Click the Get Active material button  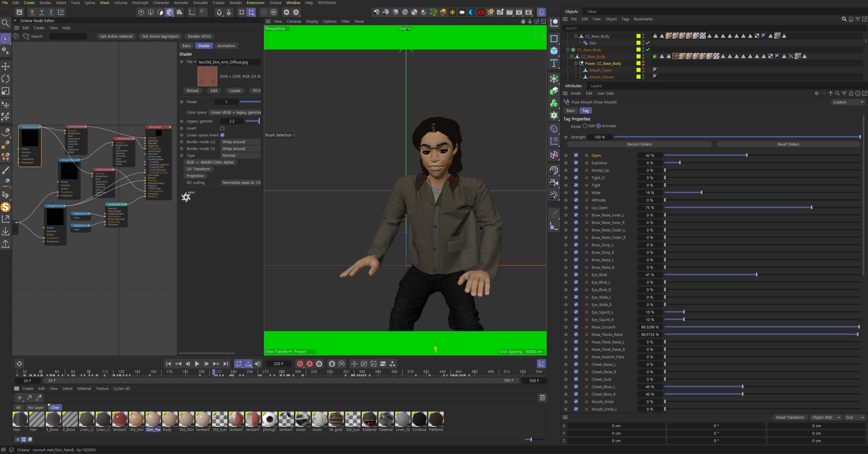click(x=116, y=36)
